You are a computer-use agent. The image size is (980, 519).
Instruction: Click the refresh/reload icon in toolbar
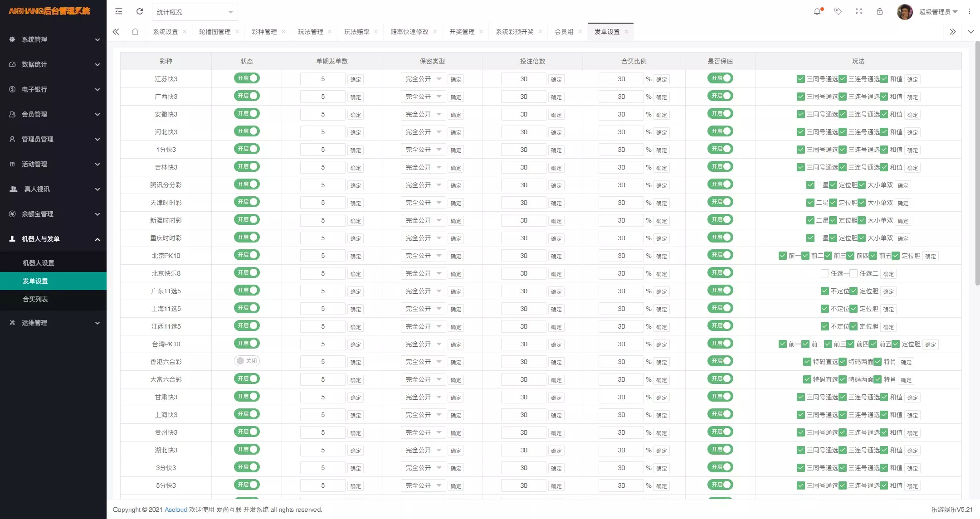139,12
